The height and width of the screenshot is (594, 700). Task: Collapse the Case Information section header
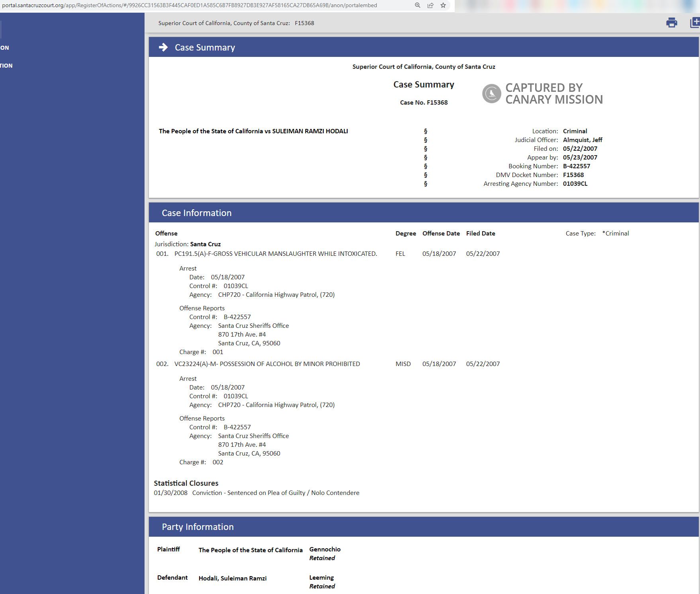click(196, 213)
